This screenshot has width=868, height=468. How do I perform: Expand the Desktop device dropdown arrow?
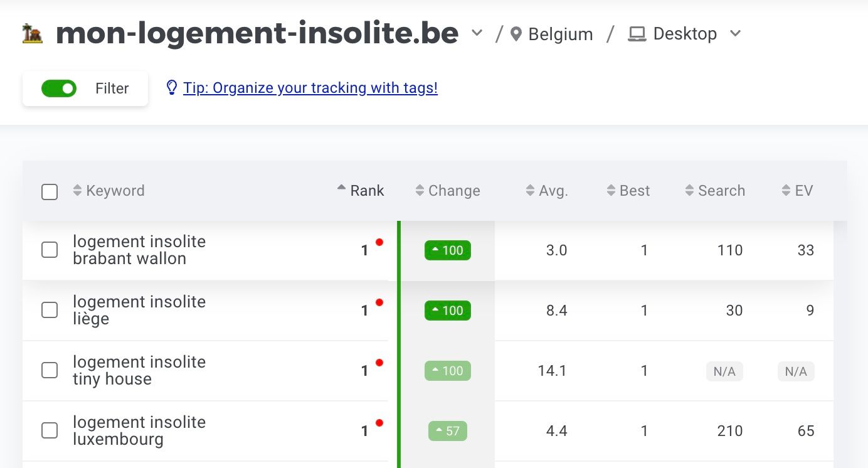(736, 33)
